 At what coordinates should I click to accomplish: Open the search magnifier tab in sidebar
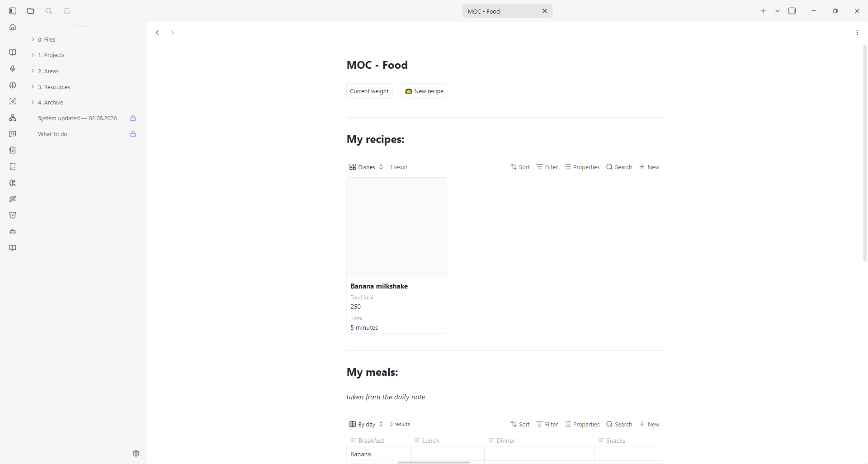pos(49,11)
